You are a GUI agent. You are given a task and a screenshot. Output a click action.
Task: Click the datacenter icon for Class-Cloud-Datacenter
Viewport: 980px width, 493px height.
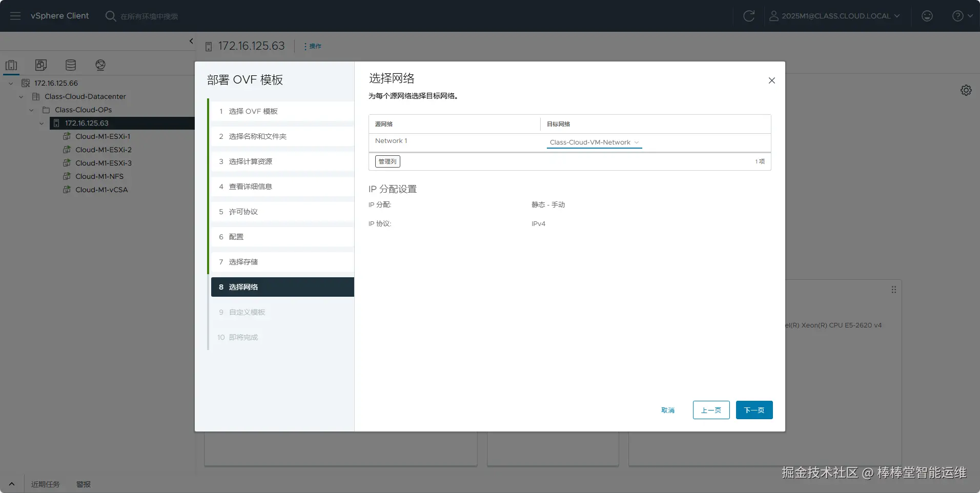point(36,96)
